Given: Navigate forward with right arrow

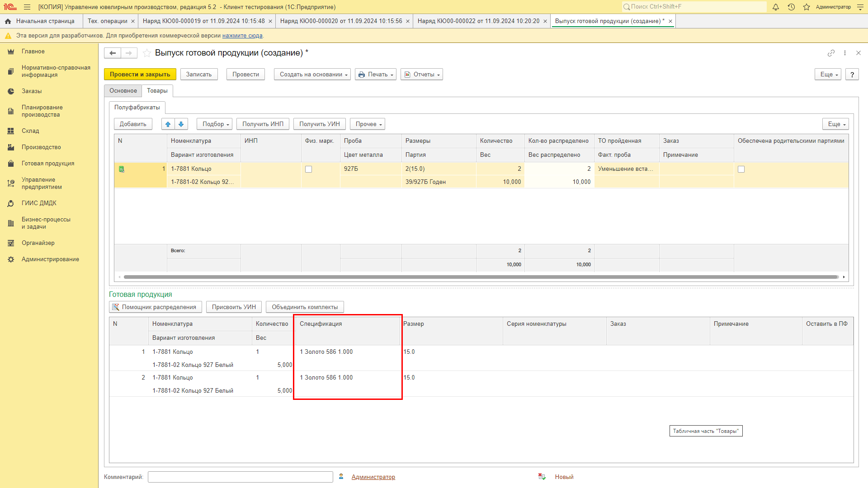Looking at the screenshot, I should point(129,53).
